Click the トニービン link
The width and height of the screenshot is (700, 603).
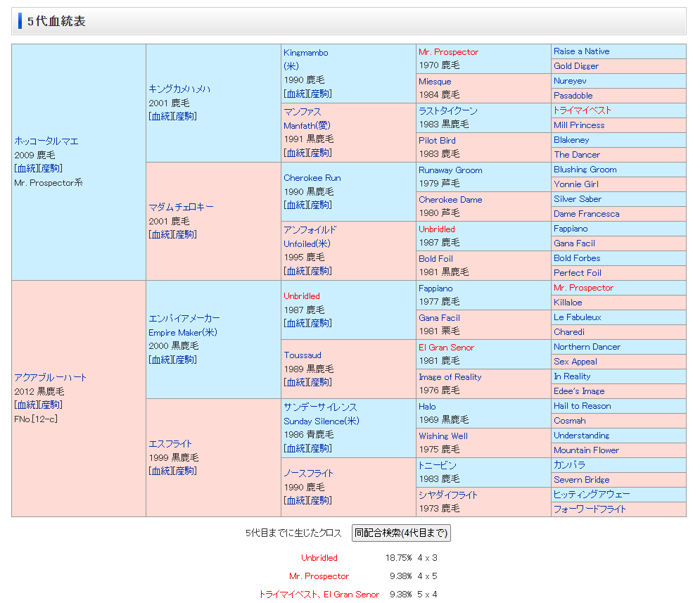pyautogui.click(x=437, y=465)
